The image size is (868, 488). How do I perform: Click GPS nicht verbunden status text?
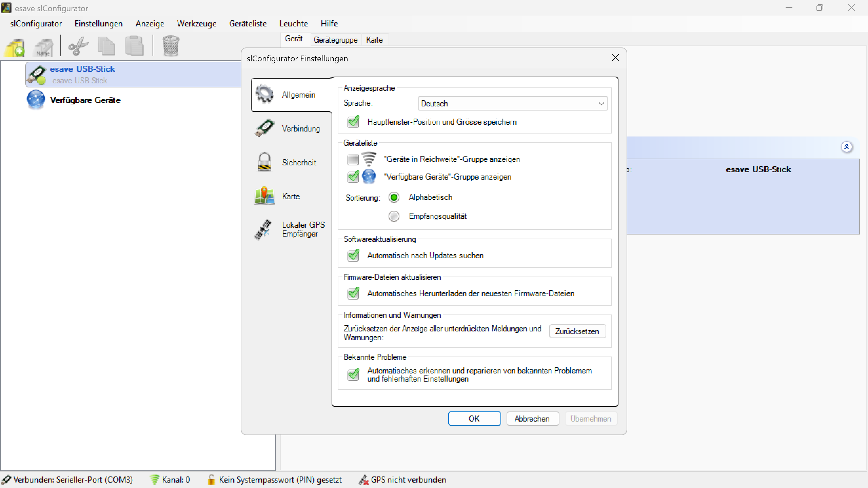[x=409, y=480]
